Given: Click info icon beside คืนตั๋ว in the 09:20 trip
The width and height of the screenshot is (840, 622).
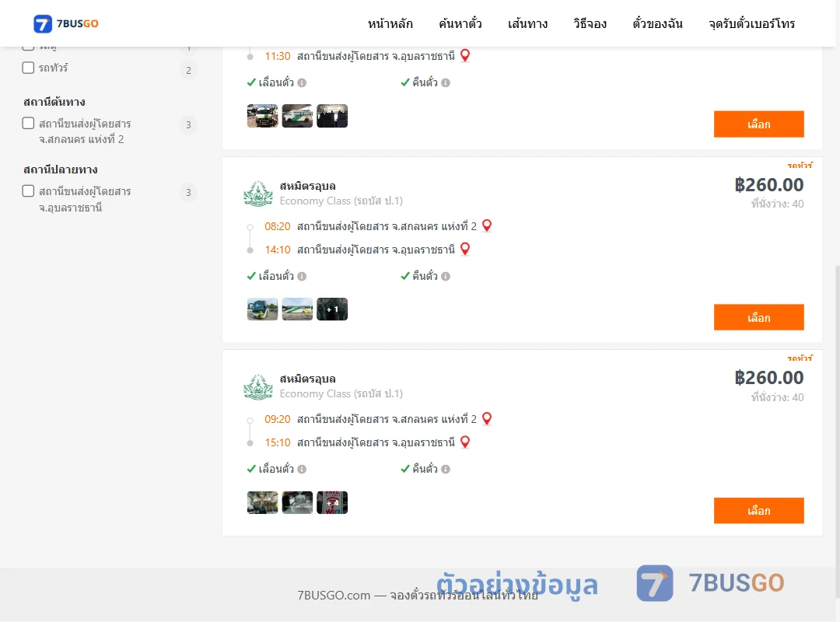Looking at the screenshot, I should (x=446, y=470).
